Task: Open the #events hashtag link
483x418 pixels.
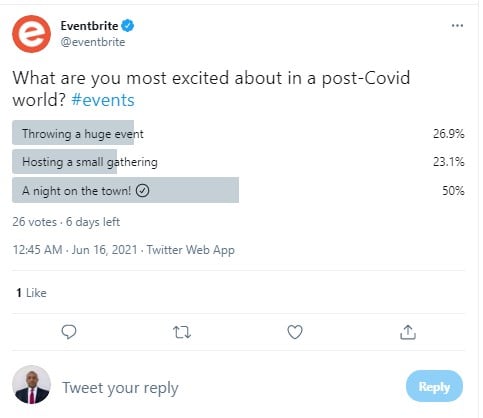Action: coord(103,100)
